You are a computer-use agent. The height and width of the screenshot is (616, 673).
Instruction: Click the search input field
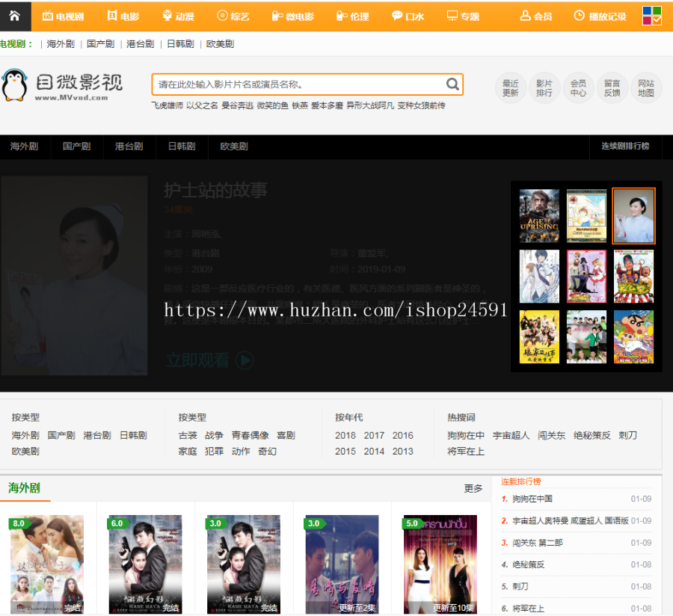coord(299,84)
